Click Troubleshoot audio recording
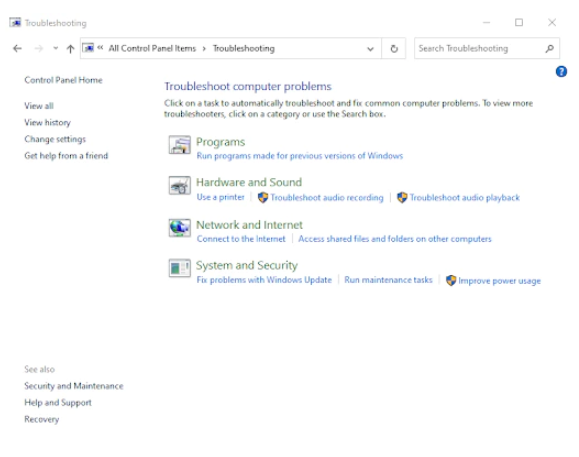This screenshot has width=579, height=457. (327, 197)
